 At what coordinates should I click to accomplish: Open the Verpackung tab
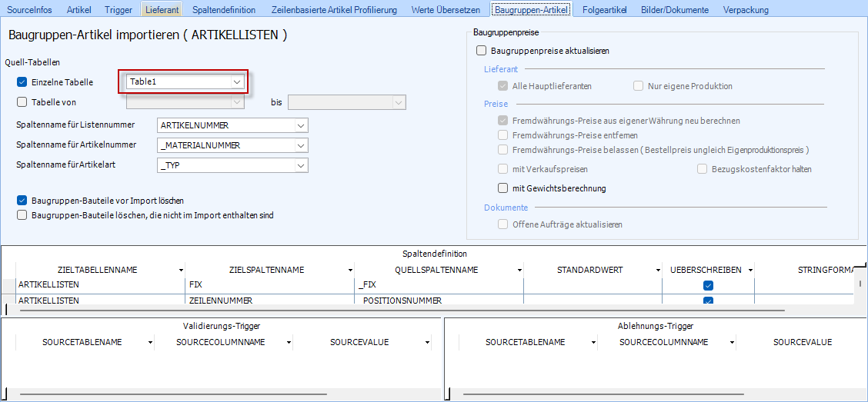746,9
